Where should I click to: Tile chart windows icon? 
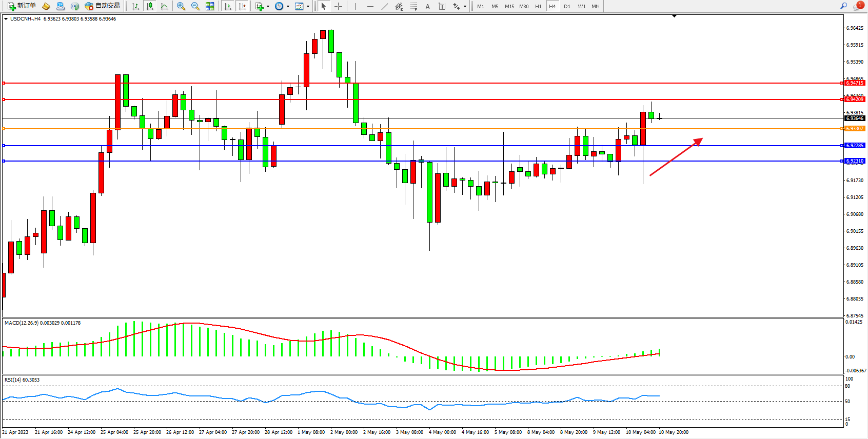[210, 6]
